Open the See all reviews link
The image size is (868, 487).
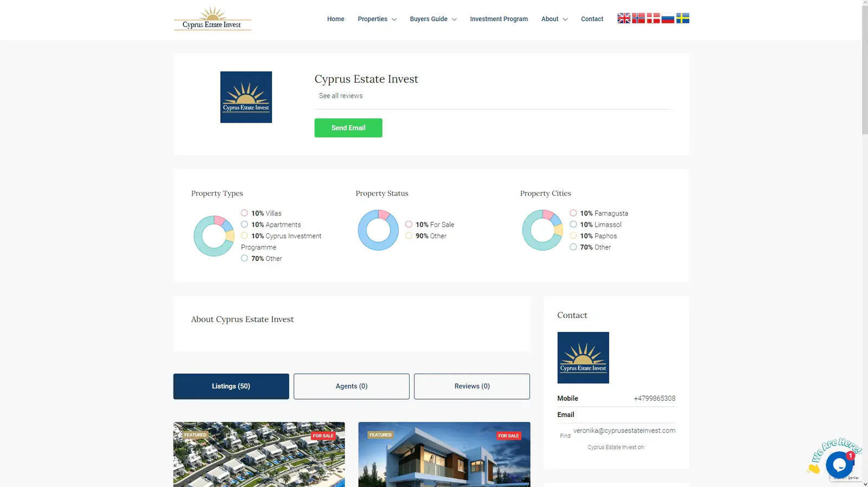[x=341, y=96]
